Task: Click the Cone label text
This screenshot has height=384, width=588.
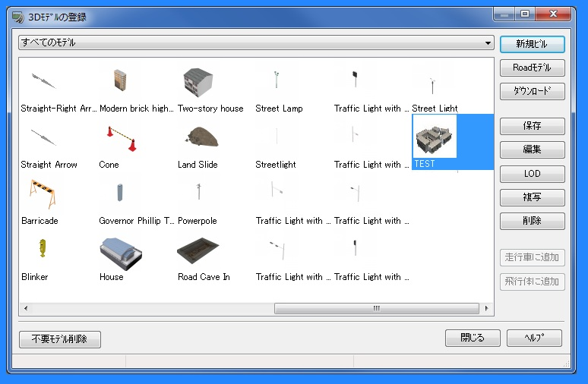Action: click(109, 165)
